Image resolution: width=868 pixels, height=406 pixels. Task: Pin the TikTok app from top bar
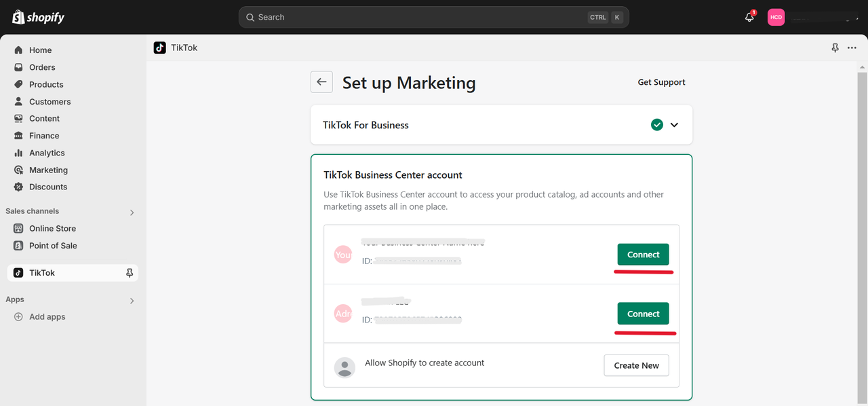(835, 48)
